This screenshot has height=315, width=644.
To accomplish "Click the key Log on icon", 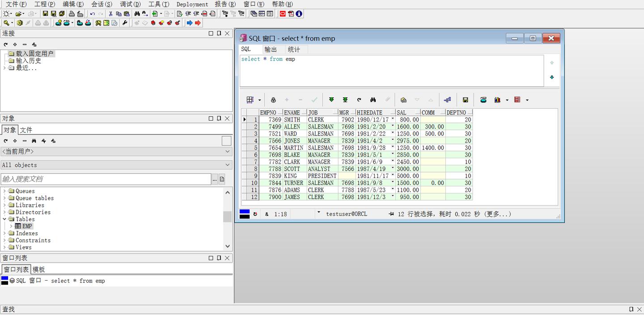I will coord(6,23).
